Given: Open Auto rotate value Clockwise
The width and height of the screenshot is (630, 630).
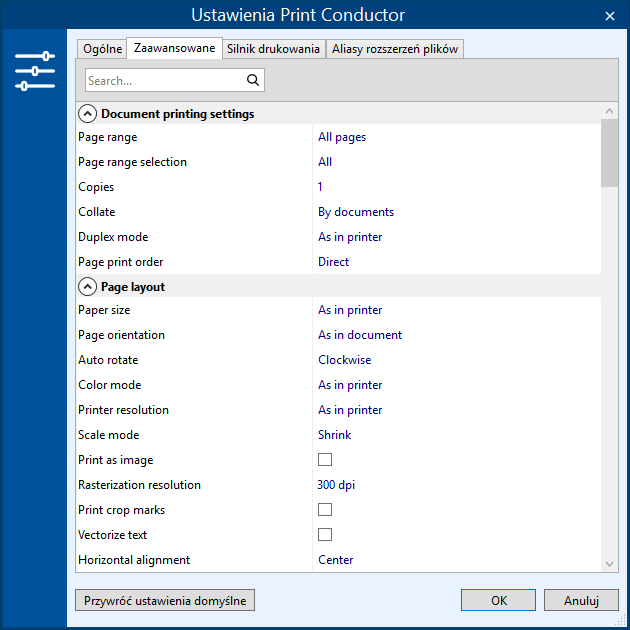Looking at the screenshot, I should 344,360.
